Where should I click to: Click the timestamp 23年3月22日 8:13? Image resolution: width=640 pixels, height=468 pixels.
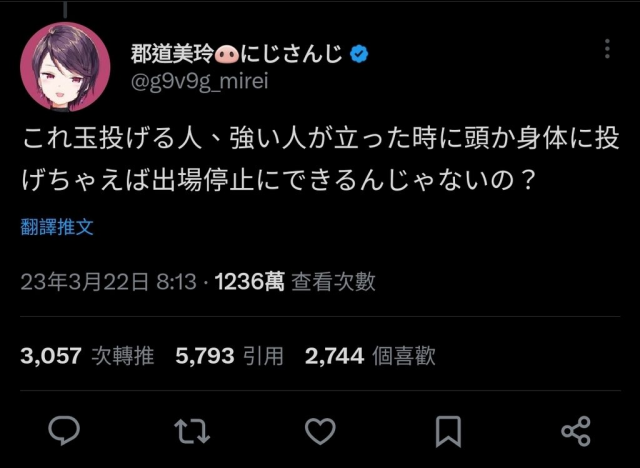pos(108,283)
